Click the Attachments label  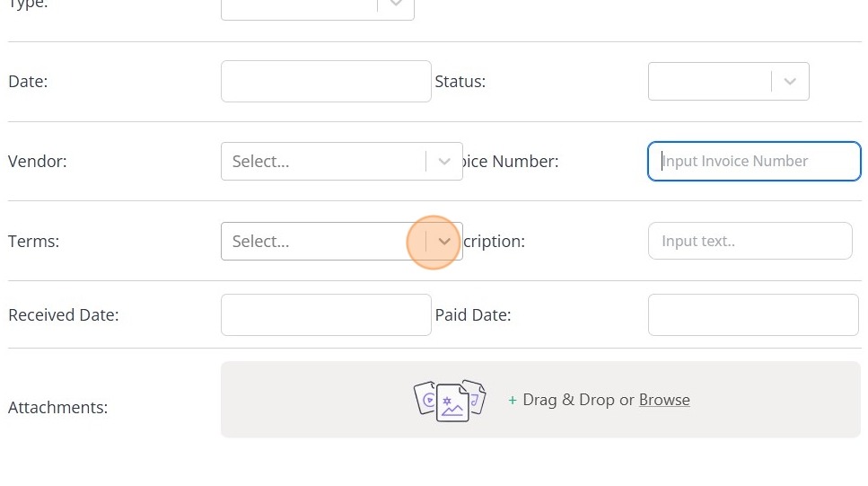pos(57,408)
